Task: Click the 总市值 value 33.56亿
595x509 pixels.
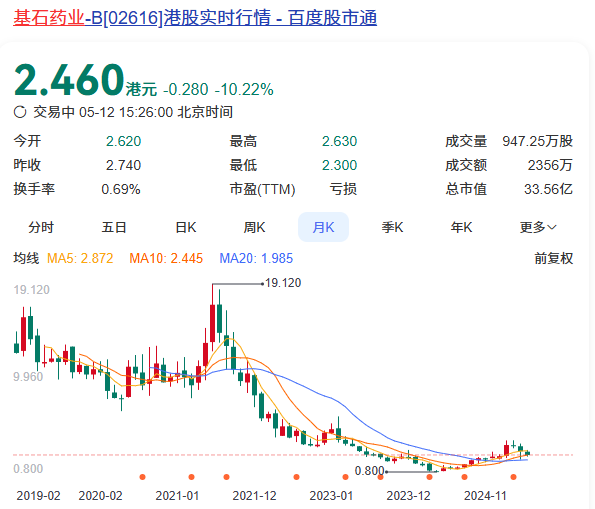Action: 548,189
